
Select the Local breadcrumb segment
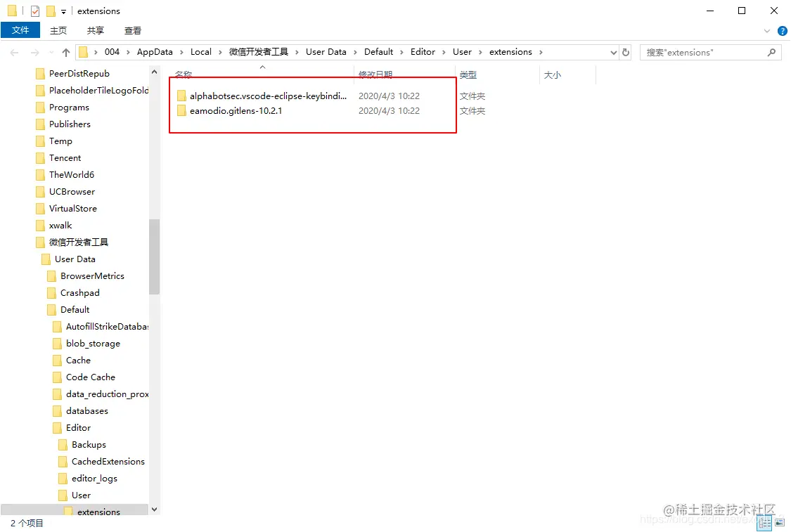point(201,52)
